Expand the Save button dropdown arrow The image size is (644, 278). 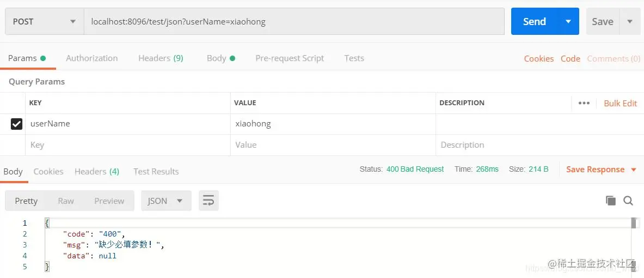coord(630,21)
